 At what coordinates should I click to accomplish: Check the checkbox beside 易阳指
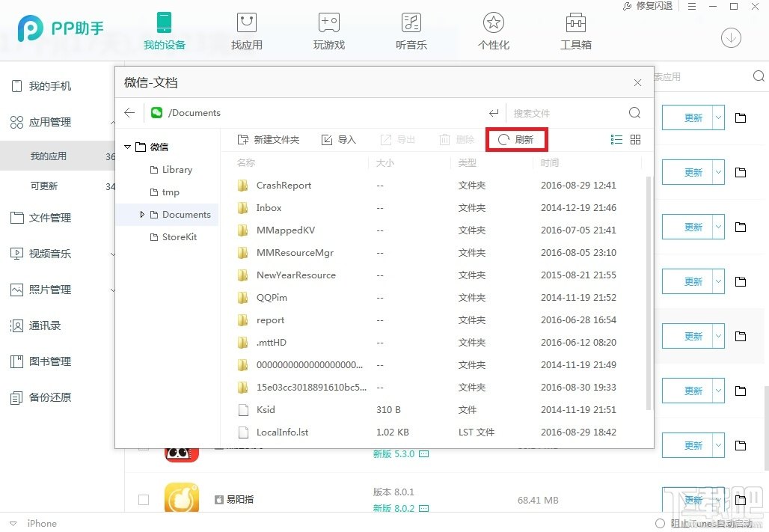click(x=144, y=500)
